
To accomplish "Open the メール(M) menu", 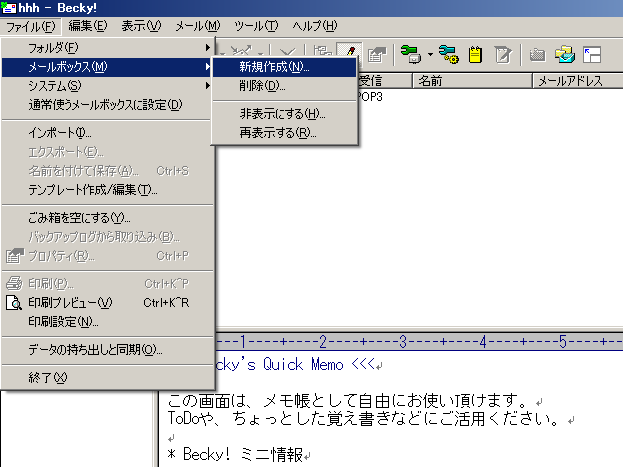I will coord(197,26).
